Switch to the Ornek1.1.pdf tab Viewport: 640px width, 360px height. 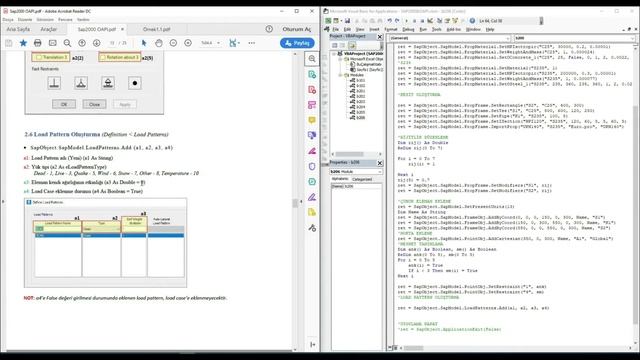point(157,29)
